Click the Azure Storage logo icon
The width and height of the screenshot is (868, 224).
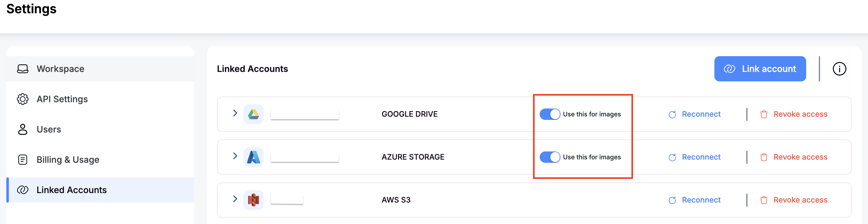[253, 157]
